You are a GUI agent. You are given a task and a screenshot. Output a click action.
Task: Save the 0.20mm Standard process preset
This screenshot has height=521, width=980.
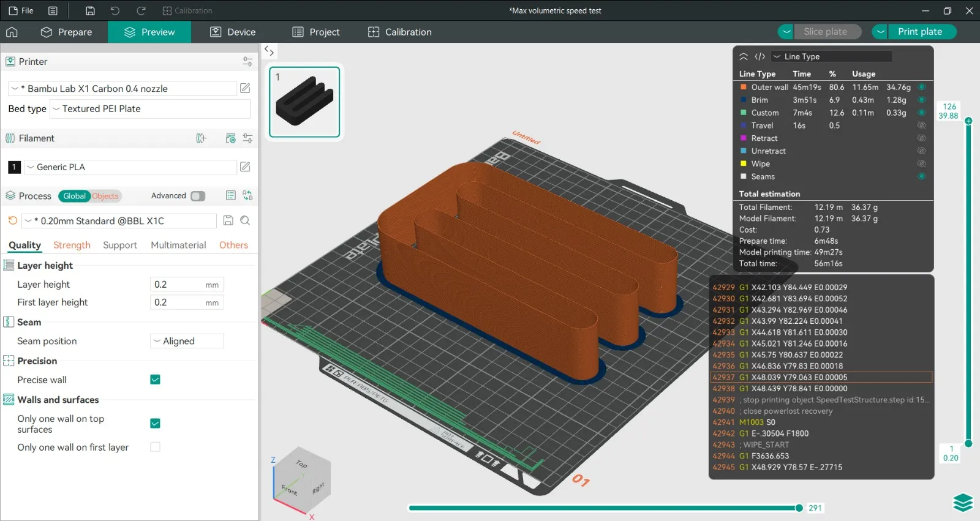[x=228, y=220]
